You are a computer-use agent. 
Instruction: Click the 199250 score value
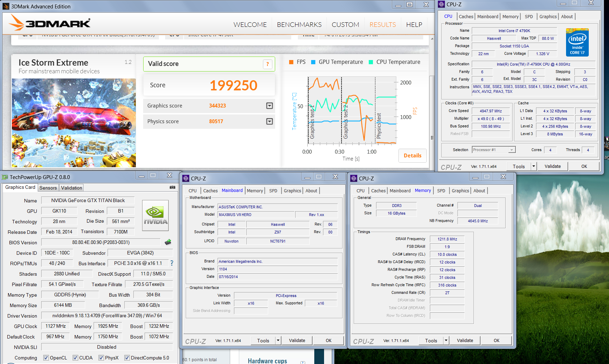pos(233,86)
